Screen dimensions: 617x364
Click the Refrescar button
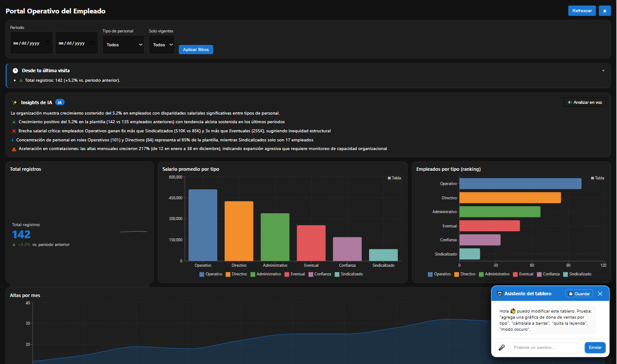click(582, 11)
